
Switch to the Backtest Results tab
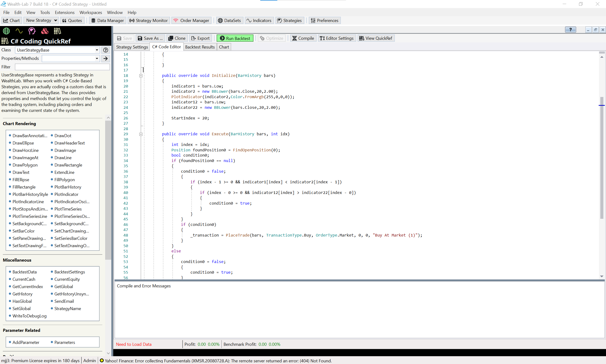200,47
